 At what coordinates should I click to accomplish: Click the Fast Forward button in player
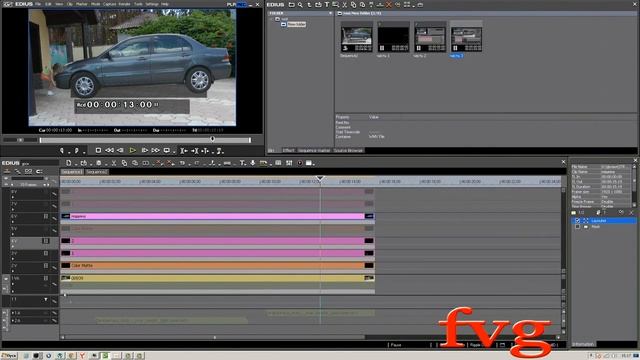point(156,151)
